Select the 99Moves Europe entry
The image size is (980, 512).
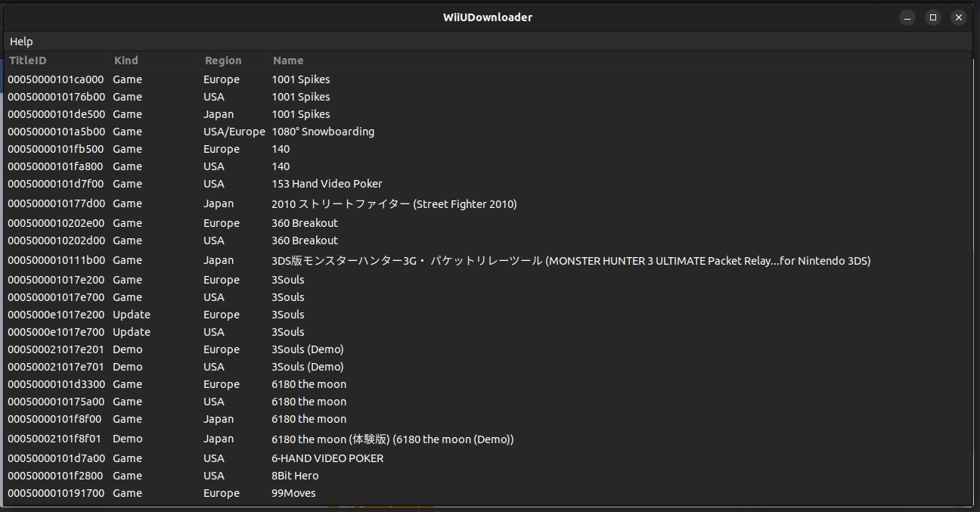coord(293,493)
